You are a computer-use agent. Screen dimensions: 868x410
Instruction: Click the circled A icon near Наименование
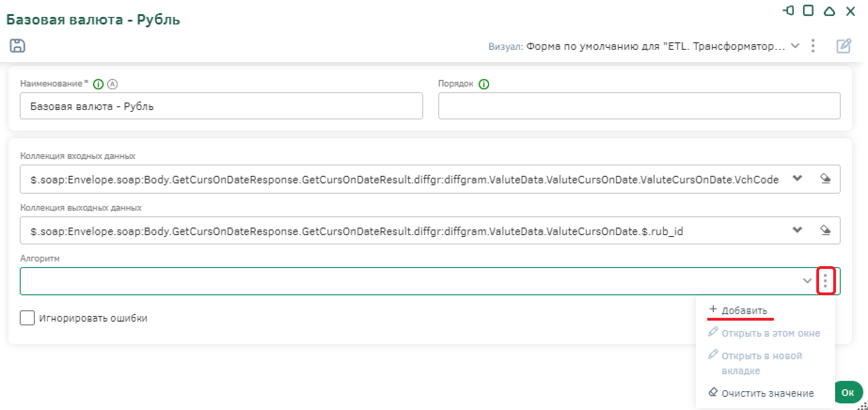[x=112, y=84]
